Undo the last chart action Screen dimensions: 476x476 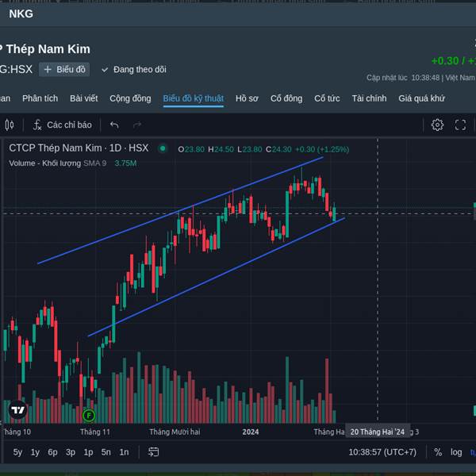[114, 125]
